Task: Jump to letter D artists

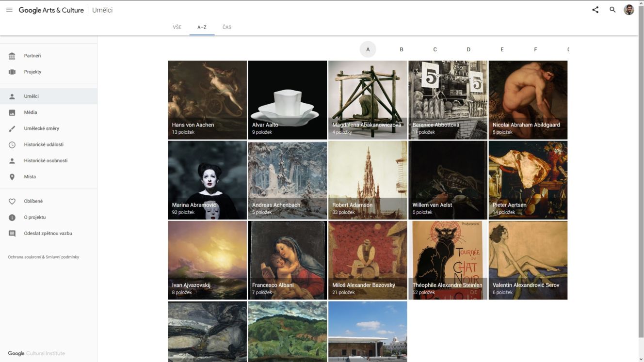Action: [468, 49]
